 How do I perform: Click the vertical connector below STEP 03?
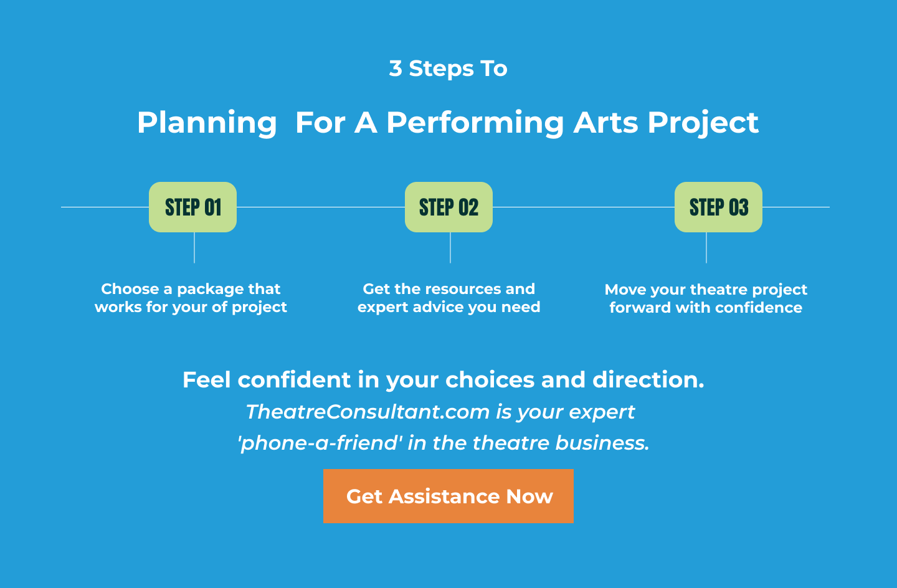click(x=706, y=247)
